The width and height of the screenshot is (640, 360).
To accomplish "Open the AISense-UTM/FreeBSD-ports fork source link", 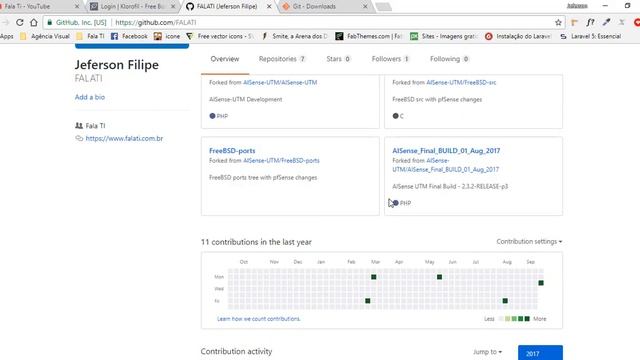I will point(281,161).
